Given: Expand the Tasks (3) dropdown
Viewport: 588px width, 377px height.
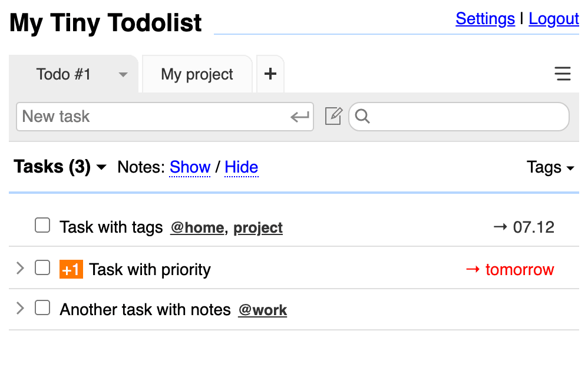Looking at the screenshot, I should (101, 168).
